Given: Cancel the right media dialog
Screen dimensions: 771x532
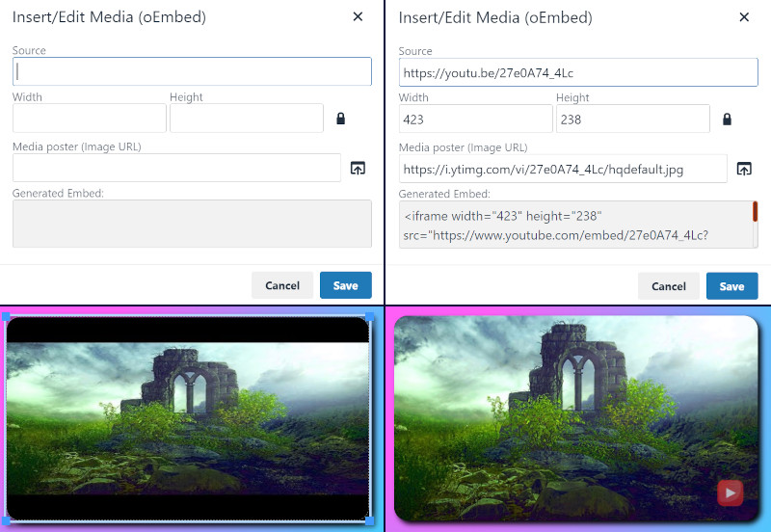Looking at the screenshot, I should tap(669, 286).
